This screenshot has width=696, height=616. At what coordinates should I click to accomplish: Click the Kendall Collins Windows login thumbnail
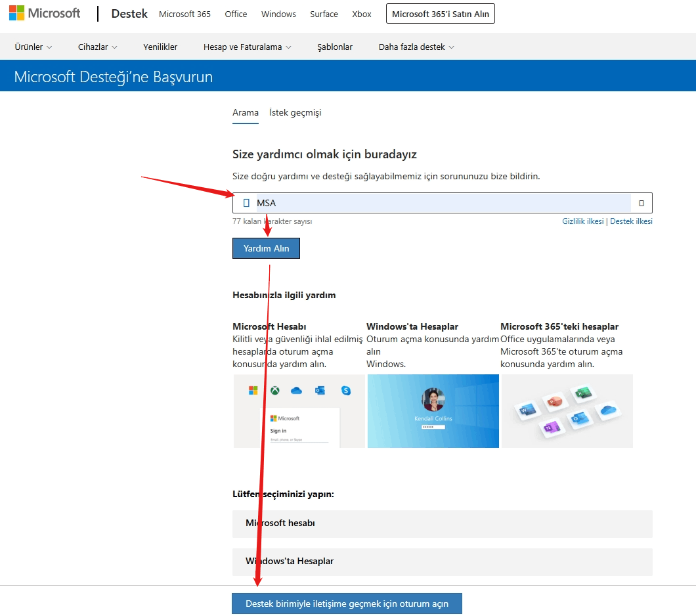pyautogui.click(x=433, y=411)
